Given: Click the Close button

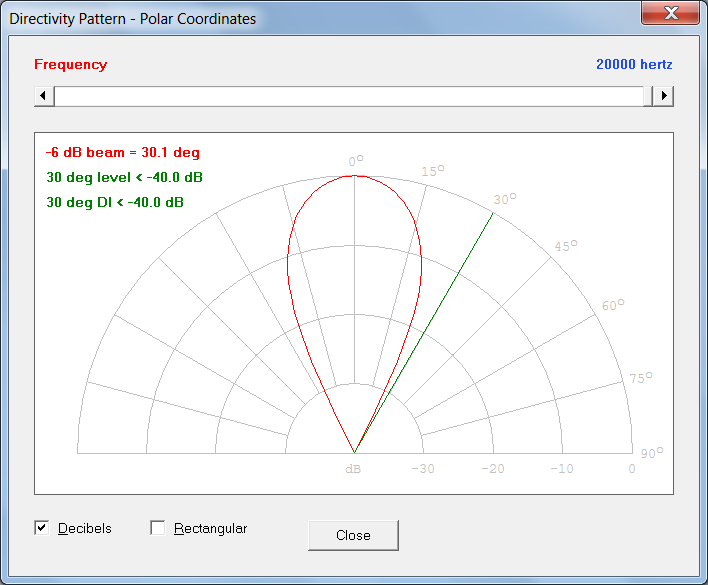Looking at the screenshot, I should 353,535.
